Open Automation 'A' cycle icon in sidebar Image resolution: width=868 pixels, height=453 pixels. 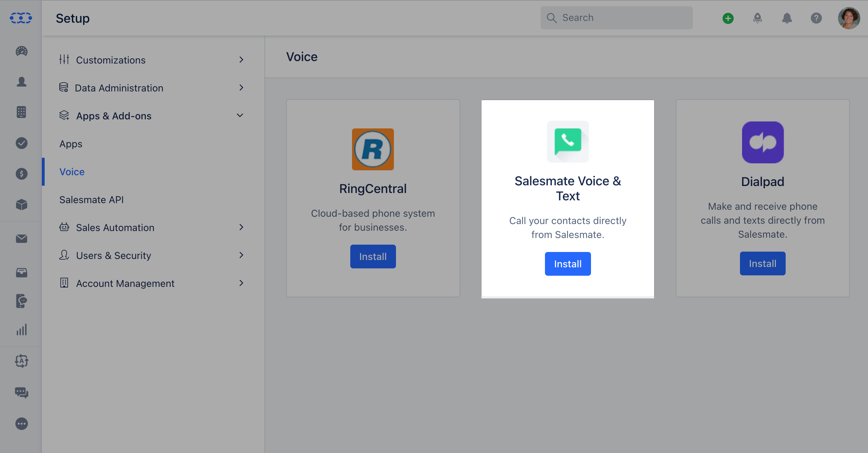tap(22, 361)
